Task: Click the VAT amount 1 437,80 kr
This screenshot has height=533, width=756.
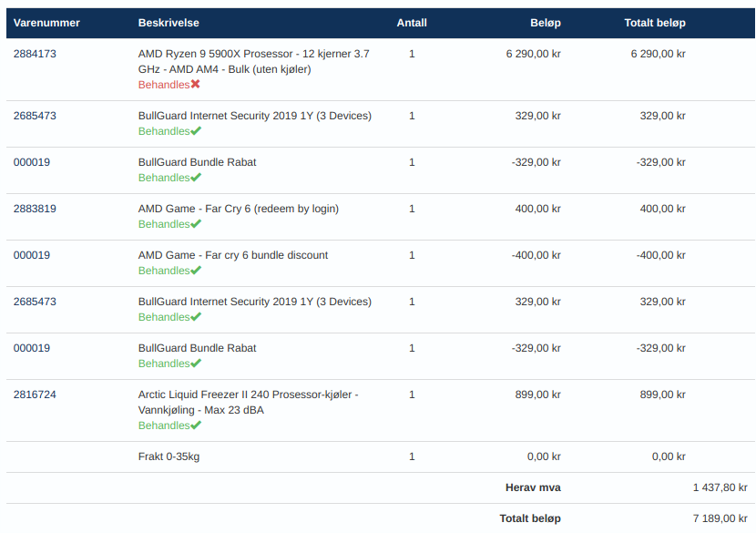Action: [720, 487]
